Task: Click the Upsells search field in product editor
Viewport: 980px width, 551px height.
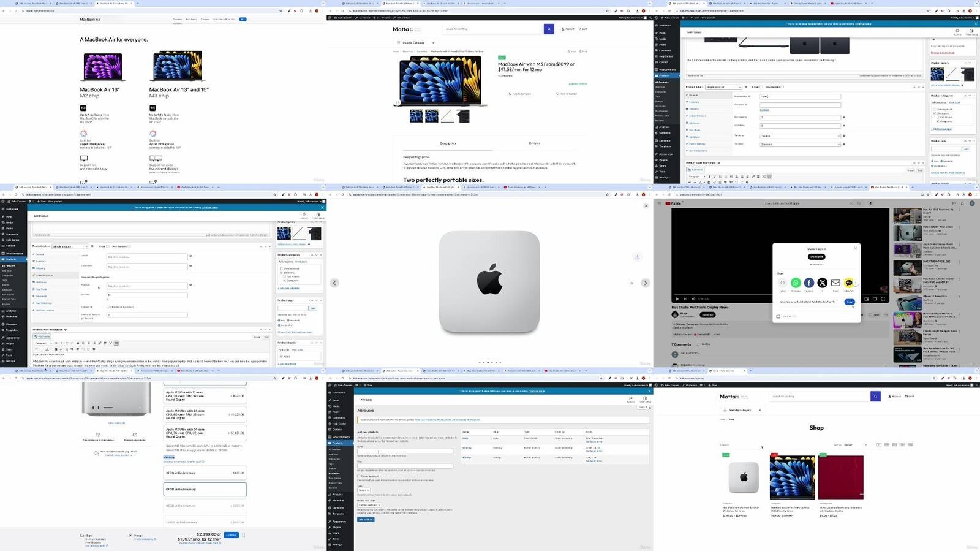Action: [x=147, y=257]
